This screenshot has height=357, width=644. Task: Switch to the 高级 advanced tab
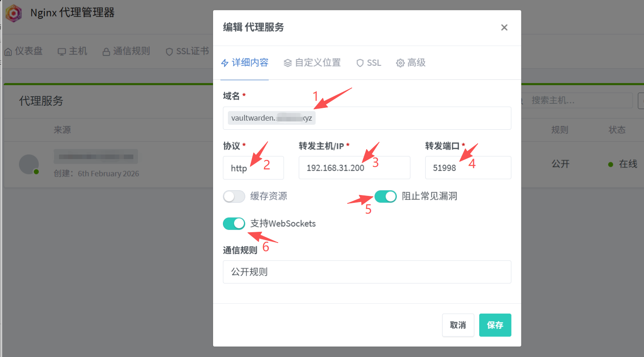(x=411, y=63)
